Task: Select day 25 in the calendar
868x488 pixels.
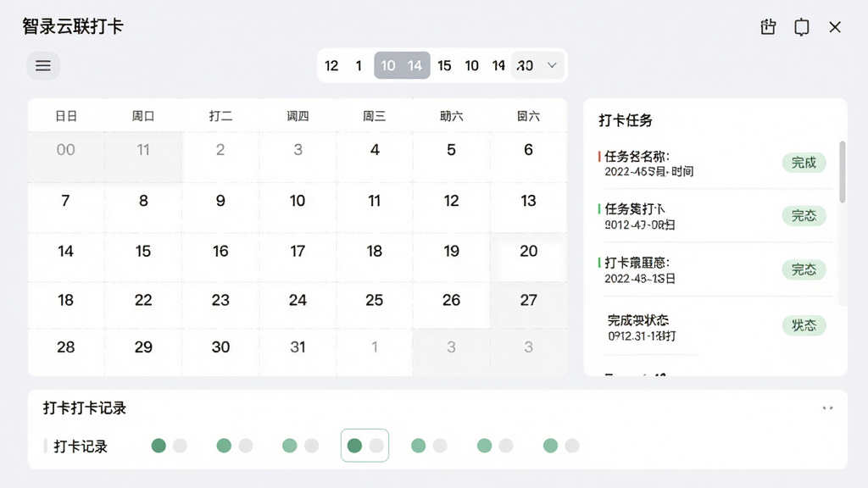Action: click(x=374, y=306)
